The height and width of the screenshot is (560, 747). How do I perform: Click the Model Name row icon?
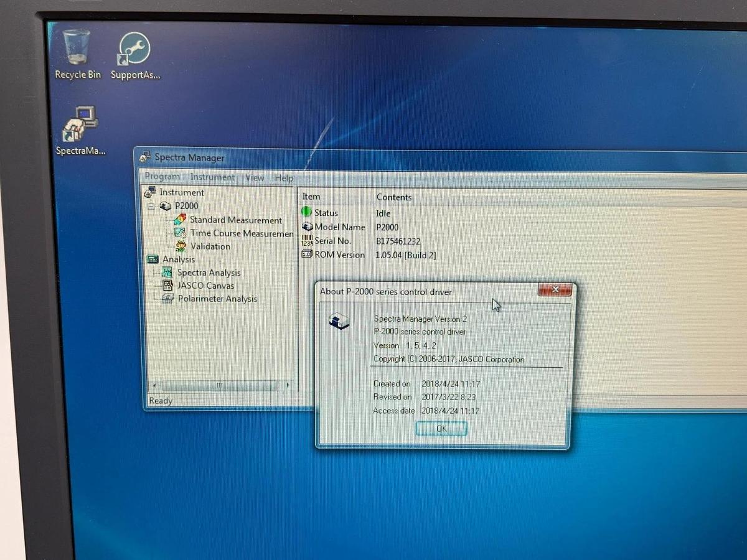click(308, 226)
